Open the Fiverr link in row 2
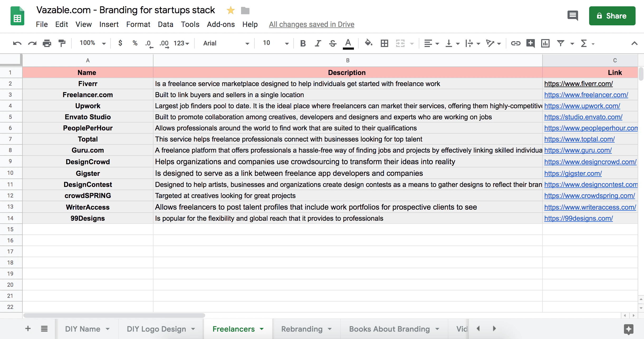Viewport: 644px width, 339px height. (x=578, y=83)
